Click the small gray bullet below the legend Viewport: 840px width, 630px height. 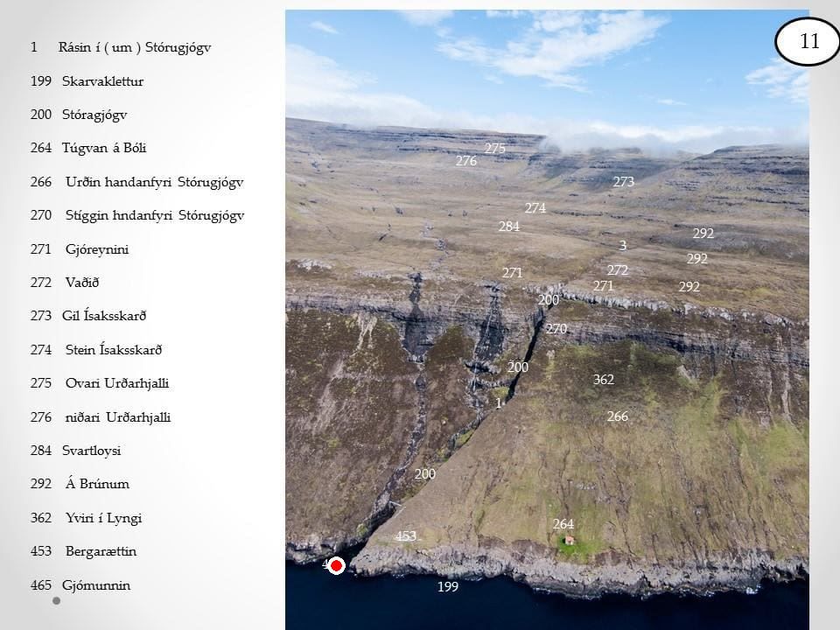57,601
